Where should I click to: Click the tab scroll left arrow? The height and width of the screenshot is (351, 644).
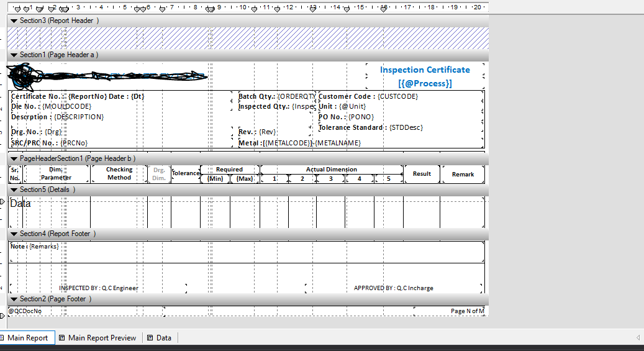click(x=638, y=338)
